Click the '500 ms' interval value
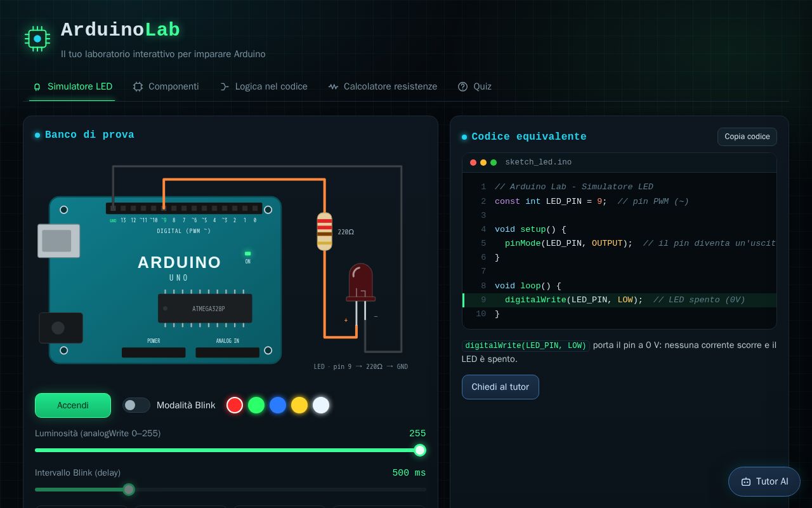The width and height of the screenshot is (812, 508). [409, 473]
